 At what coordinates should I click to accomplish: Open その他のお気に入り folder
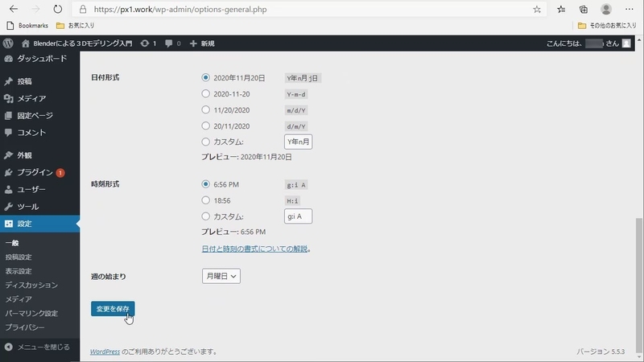coord(607,26)
